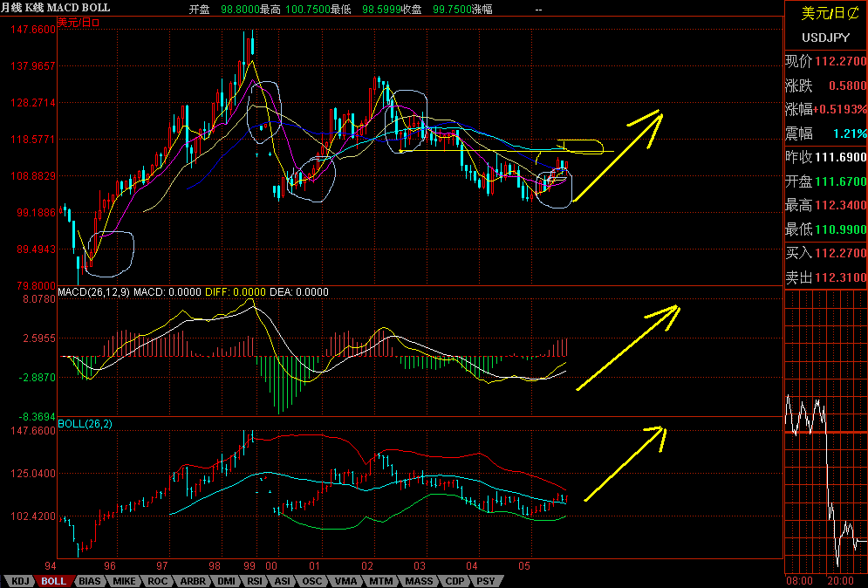The image size is (868, 588).
Task: Switch to the MASS indicator tab
Action: (x=419, y=581)
